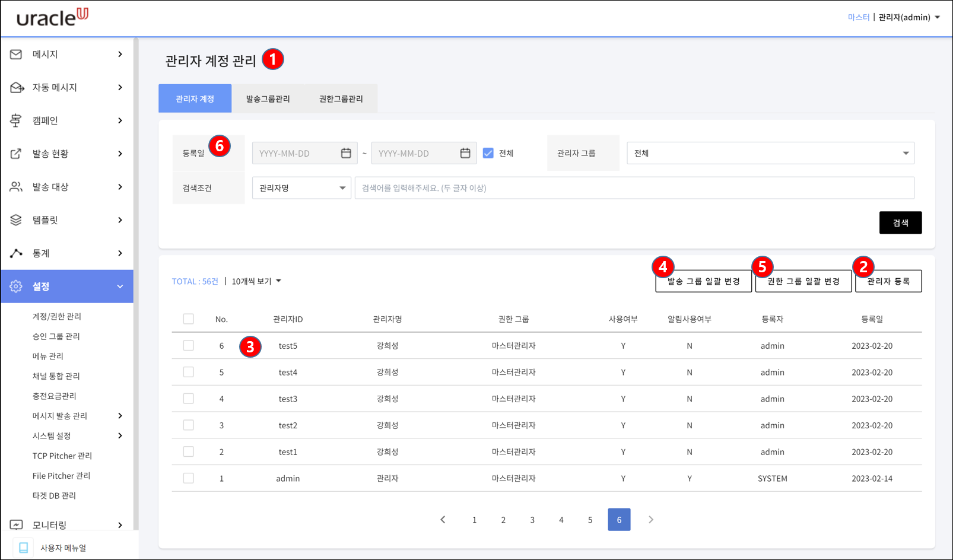Click the TOTAL : 56건 text

coord(195,281)
